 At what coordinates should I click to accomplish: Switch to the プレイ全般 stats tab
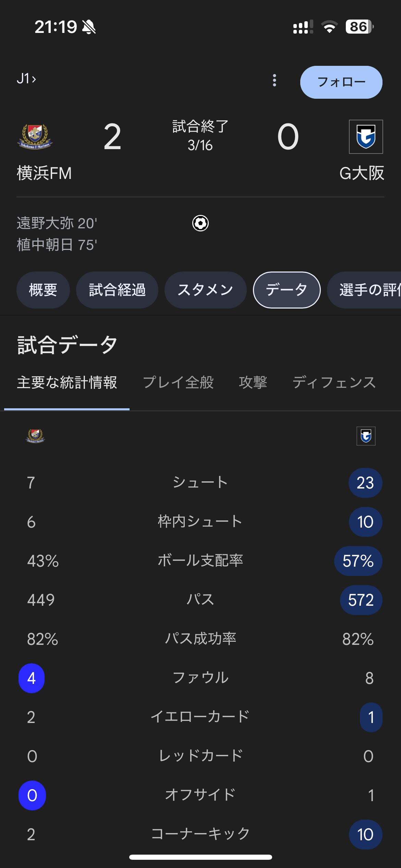click(x=178, y=382)
